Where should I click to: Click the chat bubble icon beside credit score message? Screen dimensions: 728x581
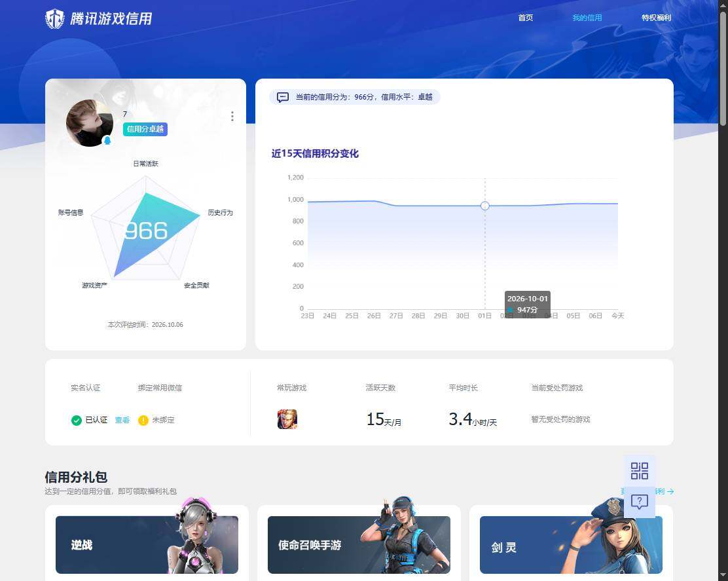(x=283, y=97)
